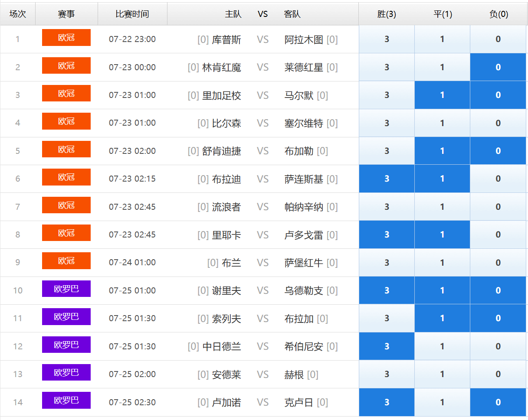Click home team 安德莱
The width and height of the screenshot is (528, 420).
point(226,375)
